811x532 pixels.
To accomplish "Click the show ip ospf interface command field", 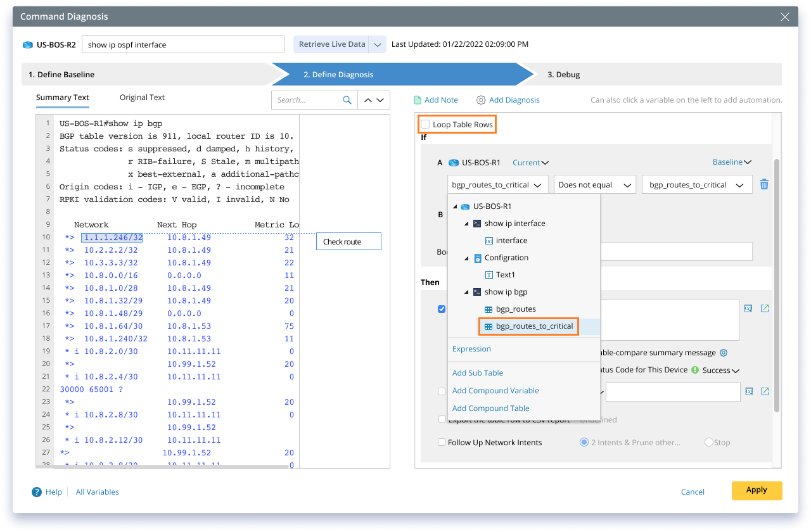I will click(183, 45).
